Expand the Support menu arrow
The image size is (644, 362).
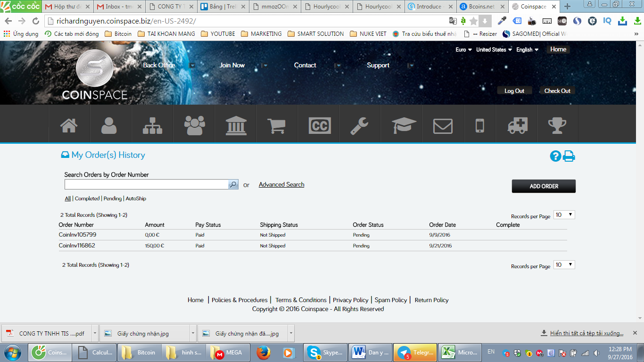(411, 66)
